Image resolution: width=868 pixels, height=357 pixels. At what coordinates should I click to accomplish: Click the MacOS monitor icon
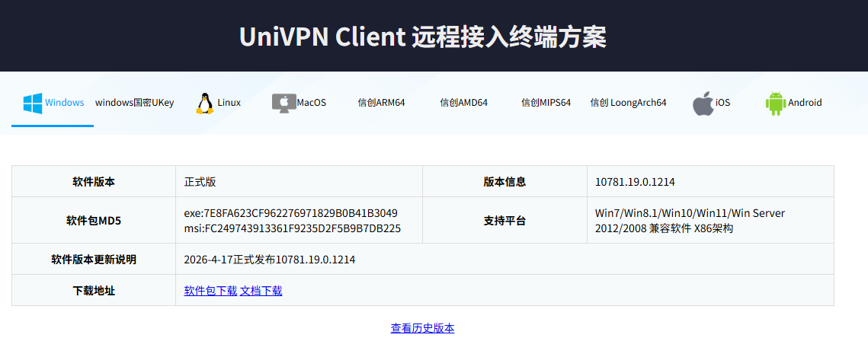(284, 104)
